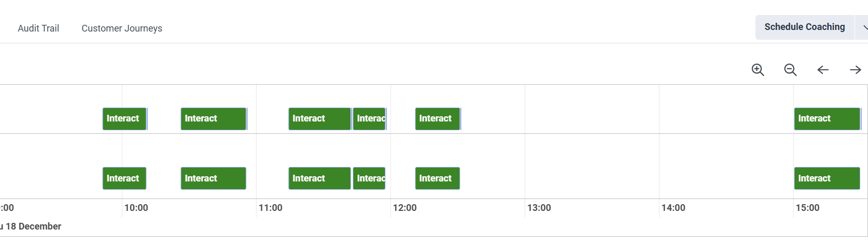Select bottom-row wide interaction after 11:00

pos(319,178)
